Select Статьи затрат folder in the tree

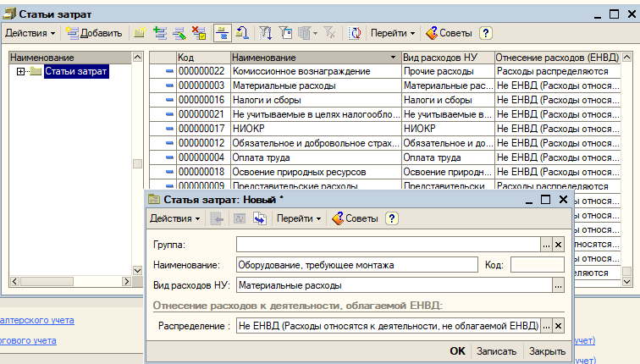(76, 71)
